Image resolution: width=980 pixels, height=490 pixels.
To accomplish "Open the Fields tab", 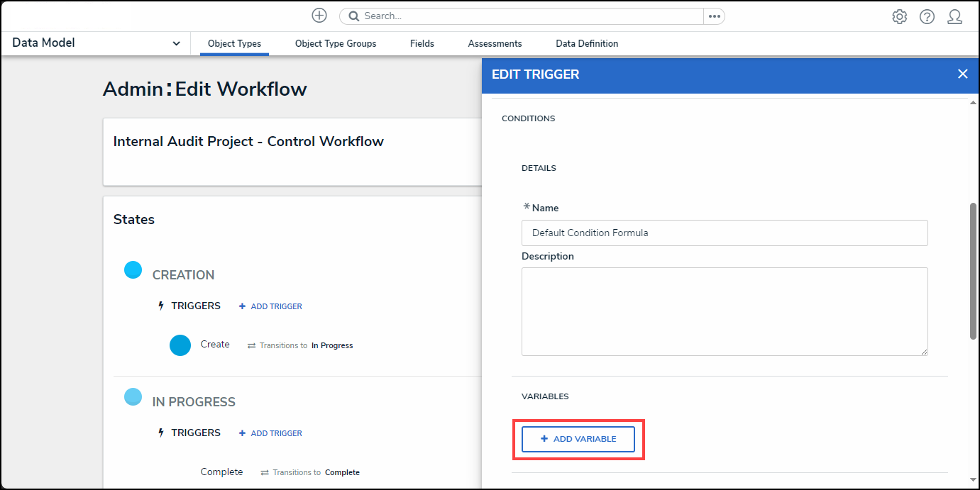I will pyautogui.click(x=422, y=44).
